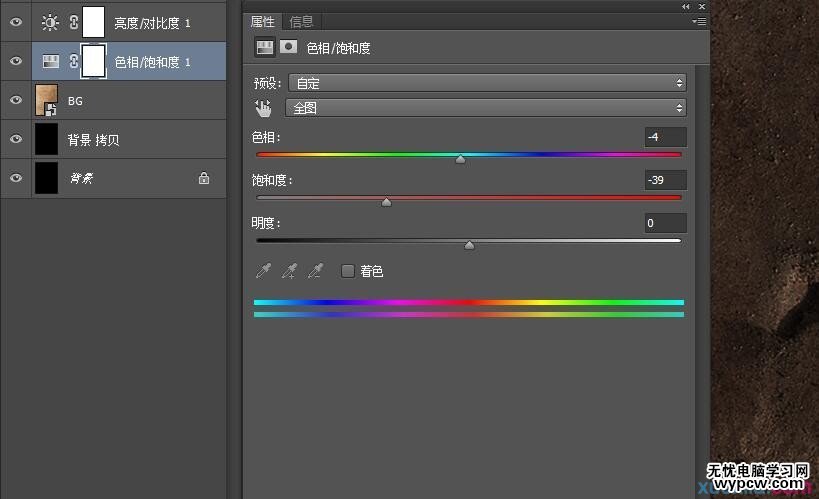The height and width of the screenshot is (499, 819).
Task: Click the 色相 hue value field
Action: (665, 137)
